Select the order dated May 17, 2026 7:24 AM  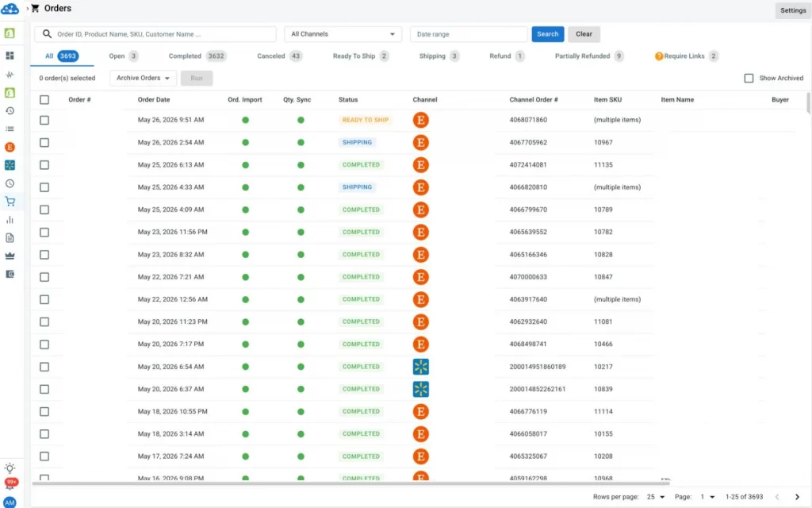(44, 456)
